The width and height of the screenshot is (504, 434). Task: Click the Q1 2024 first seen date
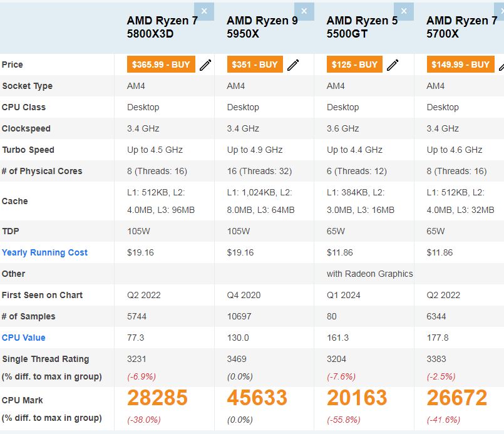pos(344,295)
